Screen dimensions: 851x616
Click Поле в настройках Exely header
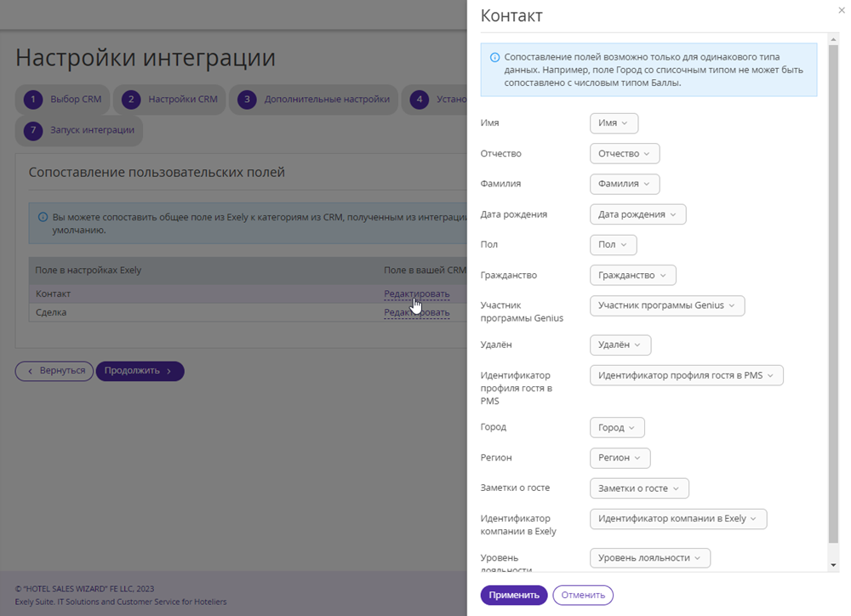pyautogui.click(x=89, y=271)
